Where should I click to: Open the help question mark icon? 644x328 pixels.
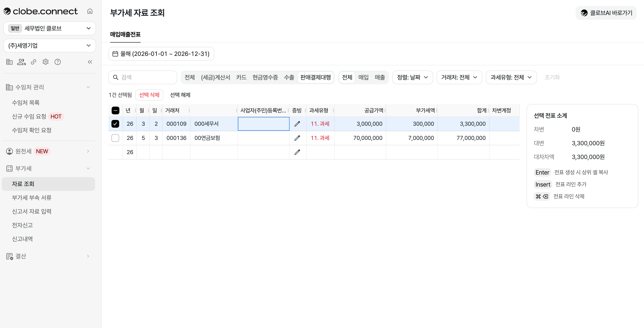point(57,62)
